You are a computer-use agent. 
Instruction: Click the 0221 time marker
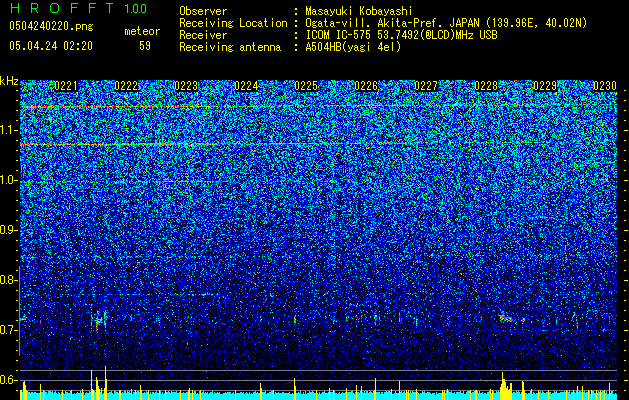(x=66, y=86)
